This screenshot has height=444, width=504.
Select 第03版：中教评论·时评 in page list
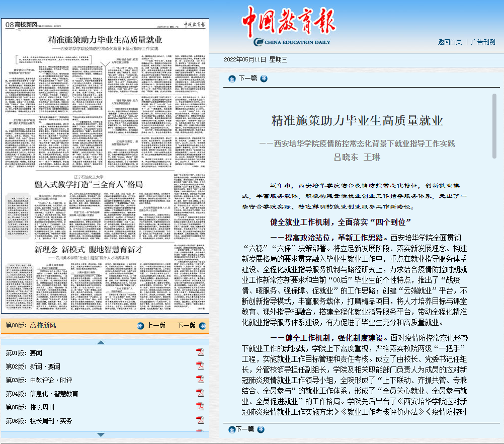pos(39,380)
